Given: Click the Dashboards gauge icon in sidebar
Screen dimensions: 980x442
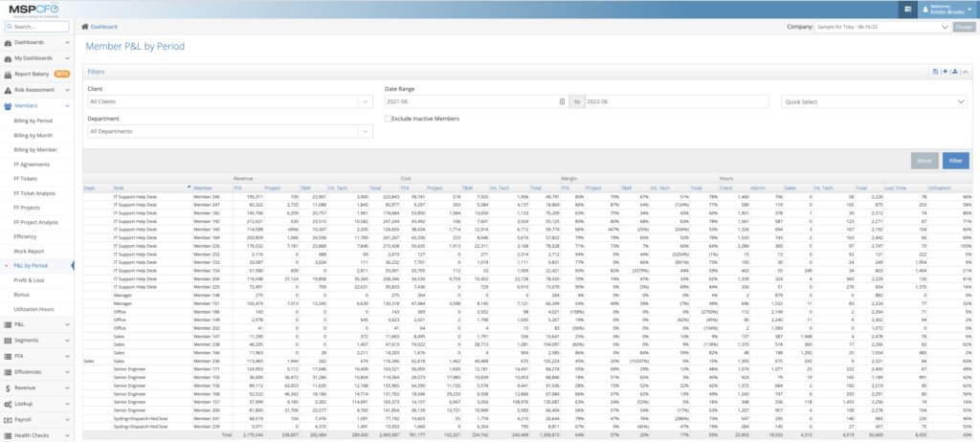Looking at the screenshot, I should tap(8, 42).
